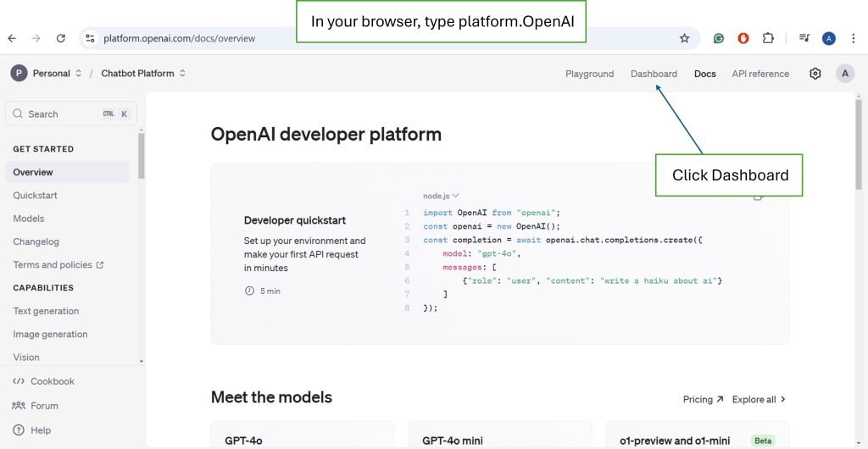Expand the Chatbot Platform project switcher
Image resolution: width=868 pixels, height=449 pixels.
[x=182, y=73]
